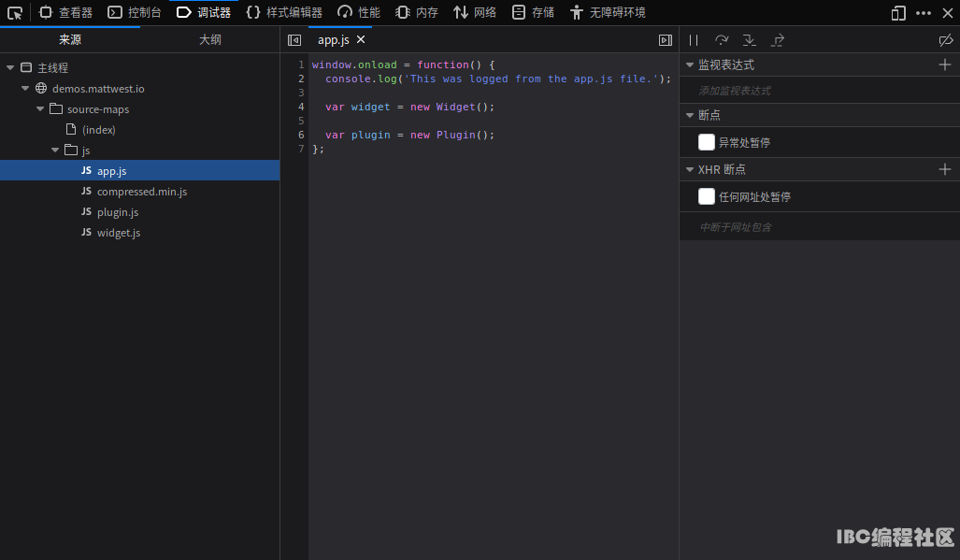Image resolution: width=960 pixels, height=560 pixels.
Task: Collapse the right debugger pane
Action: click(666, 40)
